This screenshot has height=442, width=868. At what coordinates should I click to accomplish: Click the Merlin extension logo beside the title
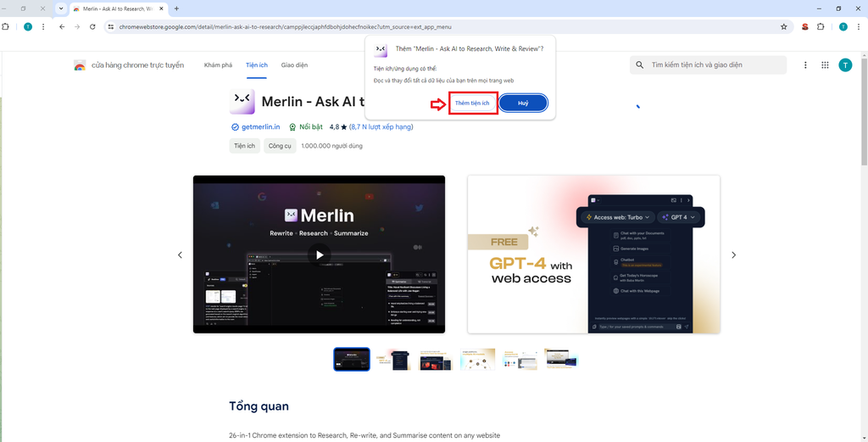click(242, 101)
